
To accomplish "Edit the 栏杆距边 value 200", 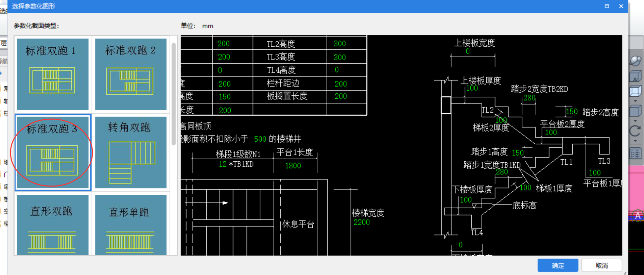I will point(341,84).
